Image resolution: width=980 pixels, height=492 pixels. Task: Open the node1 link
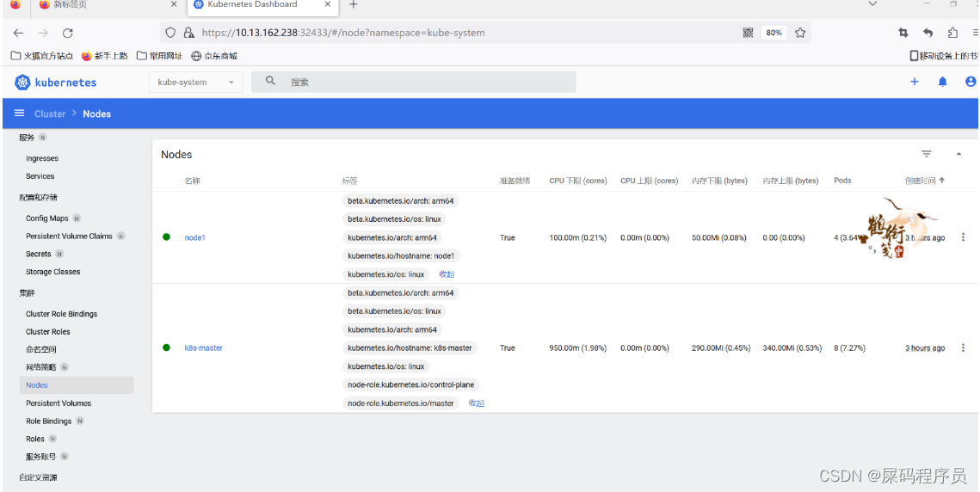click(x=195, y=237)
